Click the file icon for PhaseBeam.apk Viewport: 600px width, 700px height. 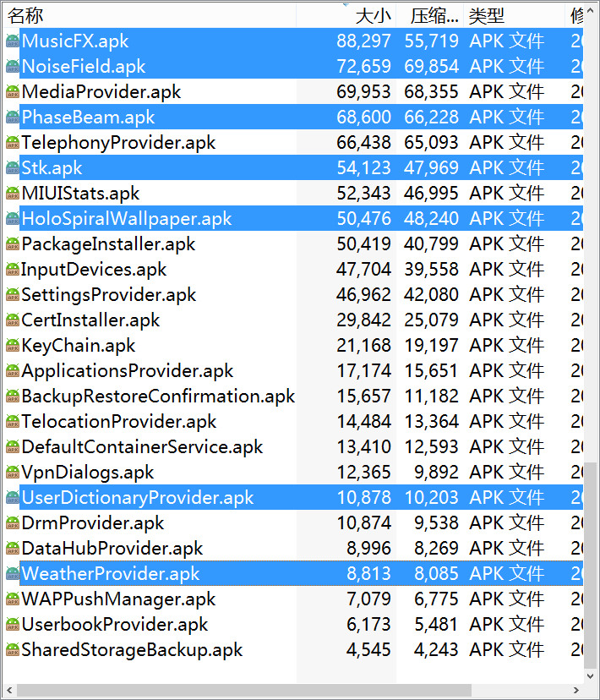click(13, 118)
